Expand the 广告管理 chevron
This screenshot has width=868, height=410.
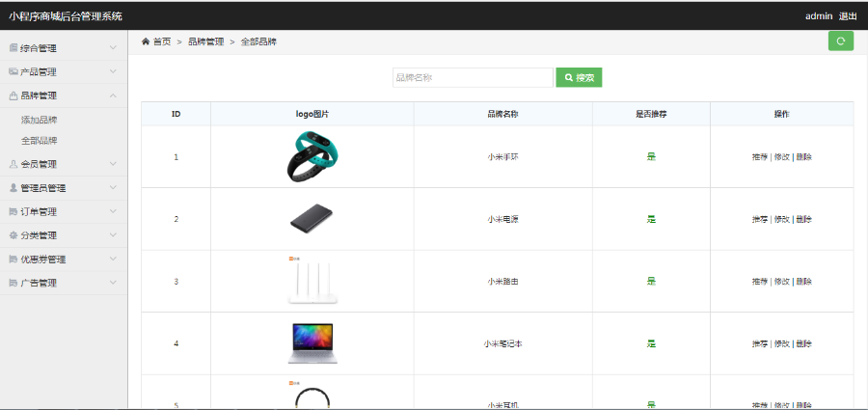(113, 283)
